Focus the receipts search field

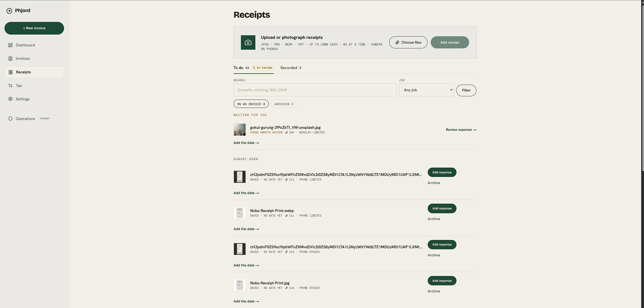pos(315,90)
